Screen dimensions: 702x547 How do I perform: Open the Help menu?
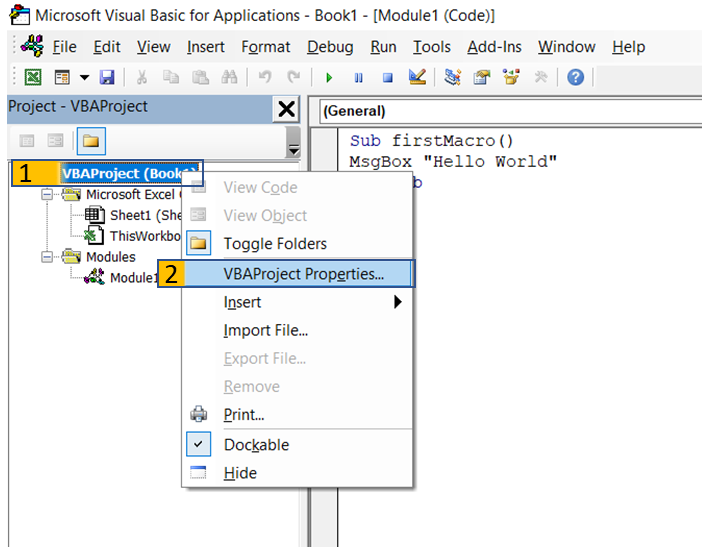tap(629, 47)
